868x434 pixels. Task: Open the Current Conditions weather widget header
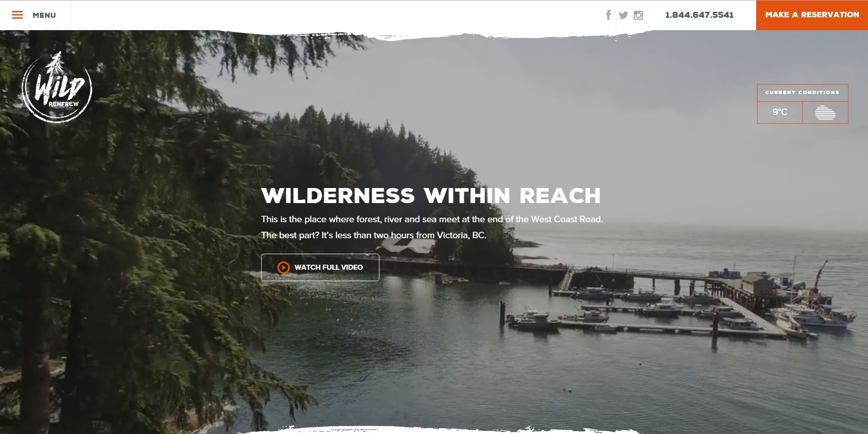coord(802,93)
